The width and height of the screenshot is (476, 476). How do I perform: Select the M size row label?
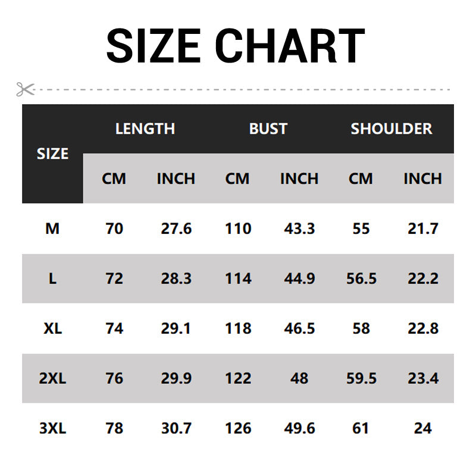tap(52, 228)
